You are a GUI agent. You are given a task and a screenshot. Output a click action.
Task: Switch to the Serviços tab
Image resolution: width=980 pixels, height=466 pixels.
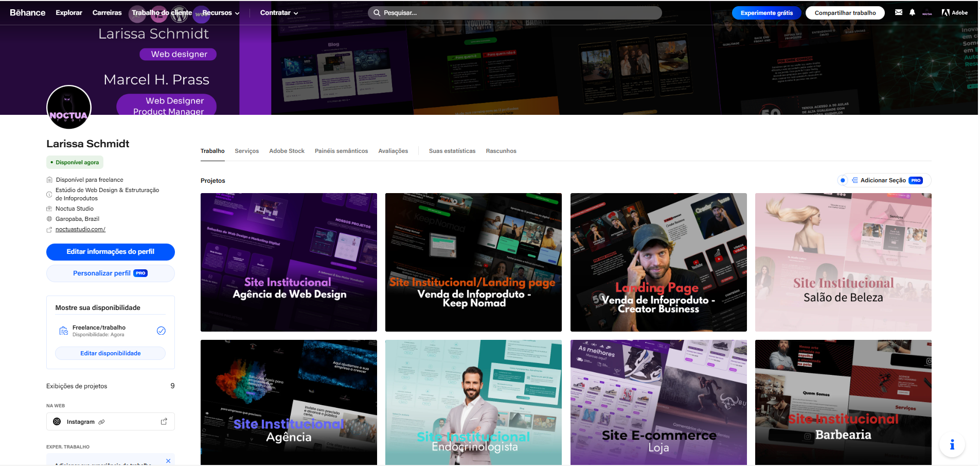click(x=246, y=151)
